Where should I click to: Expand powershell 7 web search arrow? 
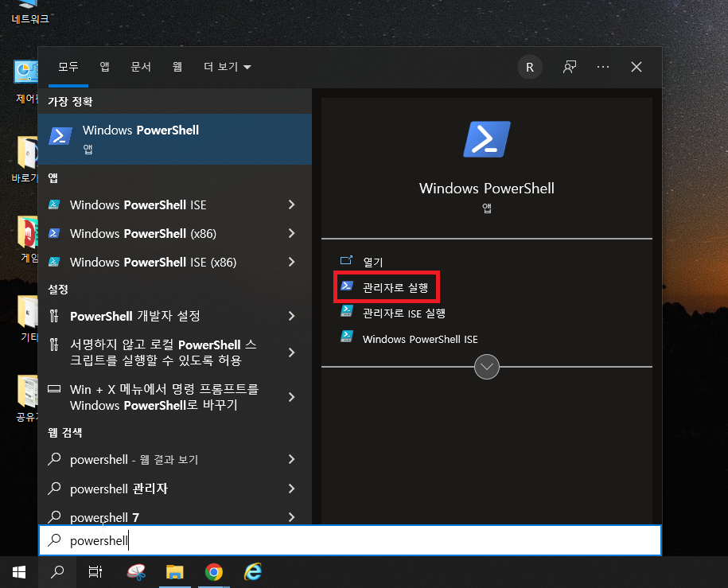tap(291, 517)
